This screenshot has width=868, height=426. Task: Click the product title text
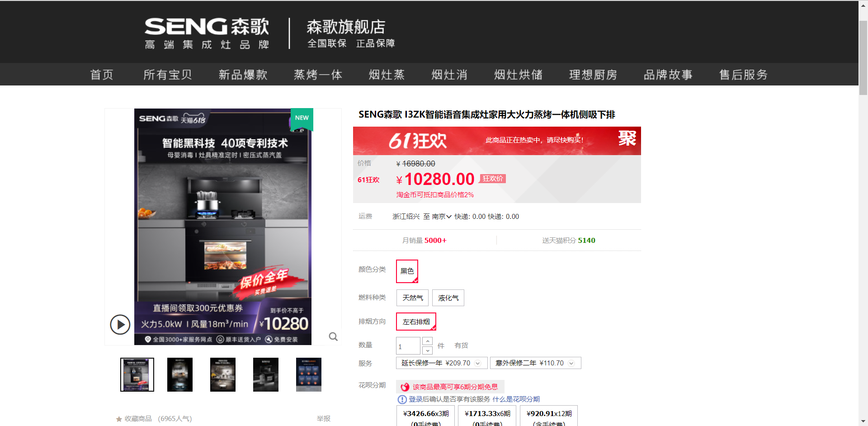point(487,114)
